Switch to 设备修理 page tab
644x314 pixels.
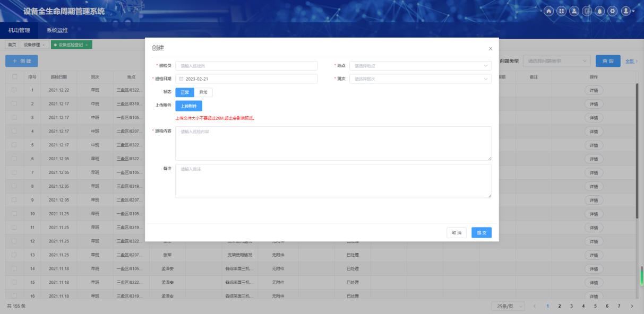32,45
